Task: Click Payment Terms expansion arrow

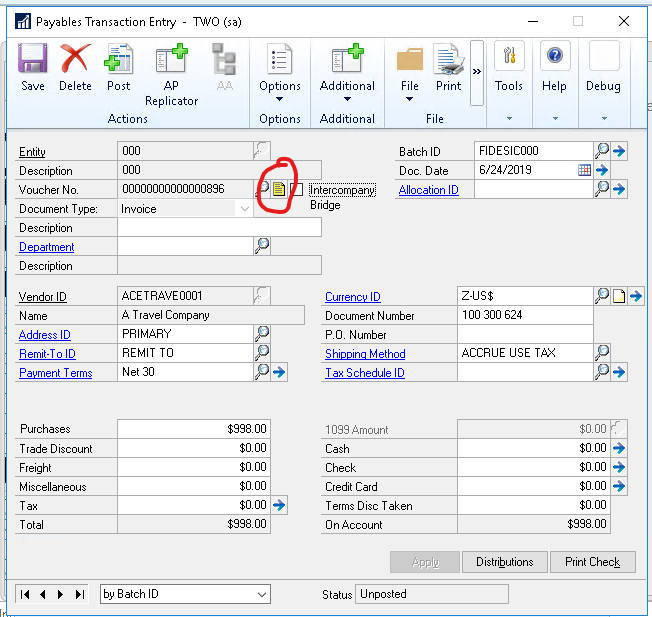Action: pyautogui.click(x=279, y=372)
